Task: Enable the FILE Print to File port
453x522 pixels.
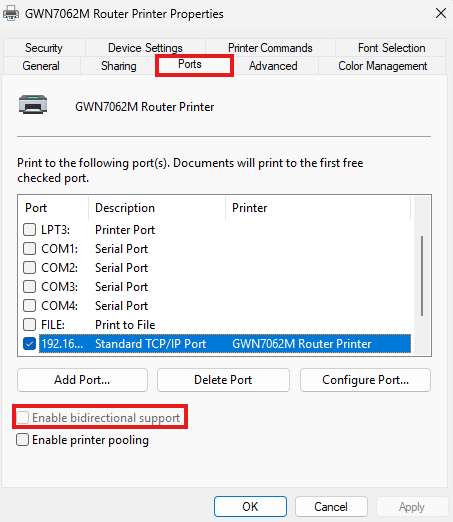Action: (x=29, y=325)
